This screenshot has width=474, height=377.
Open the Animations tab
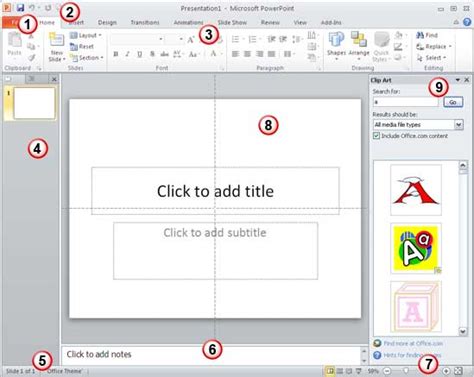pyautogui.click(x=188, y=22)
